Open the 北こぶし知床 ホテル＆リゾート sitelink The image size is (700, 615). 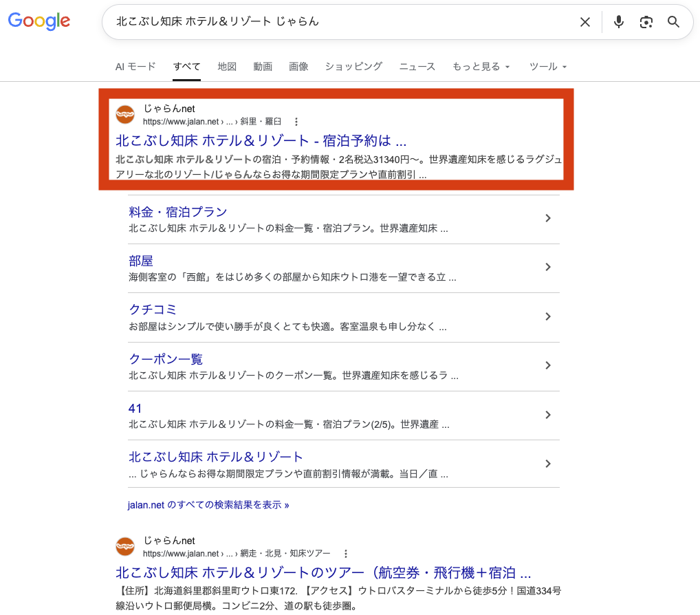[x=216, y=457]
